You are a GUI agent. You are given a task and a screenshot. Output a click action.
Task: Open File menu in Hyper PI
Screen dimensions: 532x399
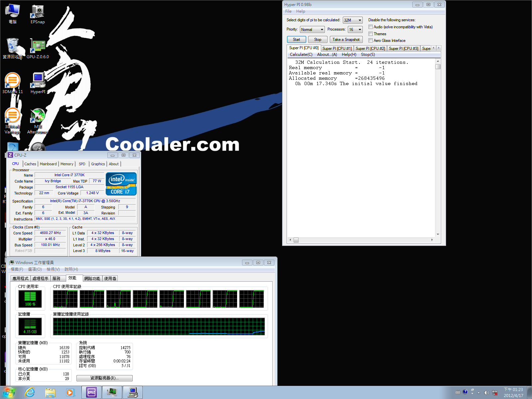click(x=288, y=11)
